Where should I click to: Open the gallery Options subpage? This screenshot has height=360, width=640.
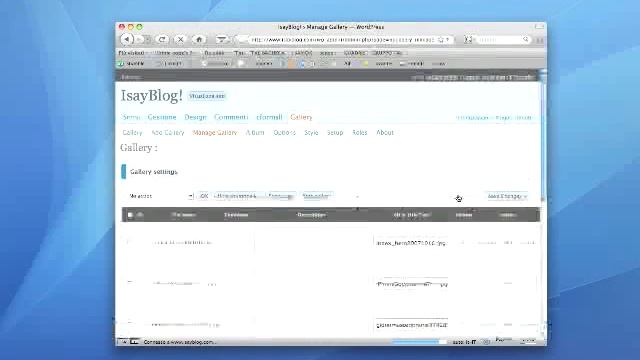point(284,133)
